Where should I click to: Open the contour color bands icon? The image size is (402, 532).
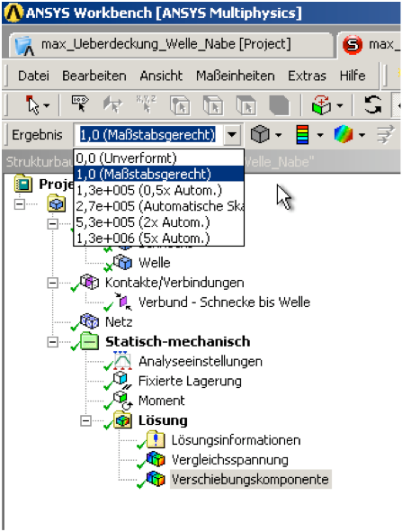click(302, 134)
